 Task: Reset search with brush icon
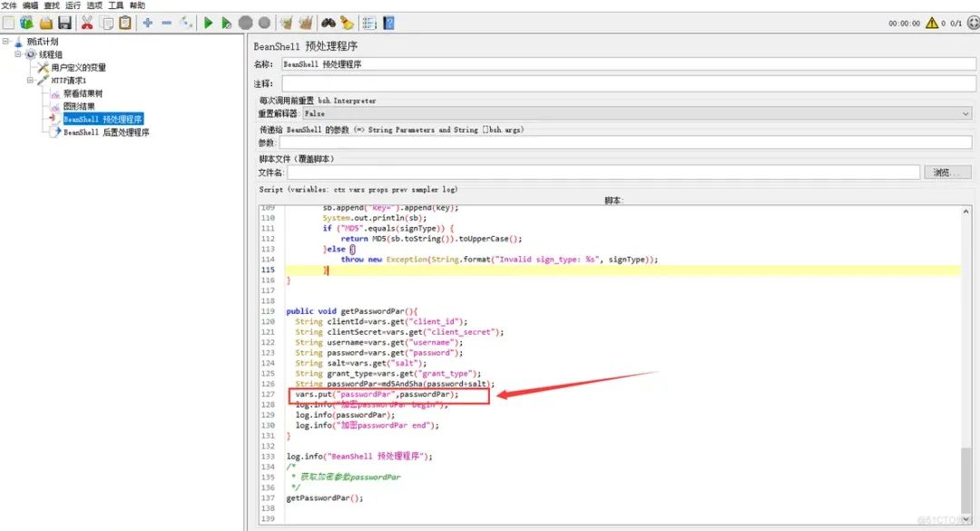coord(347,23)
